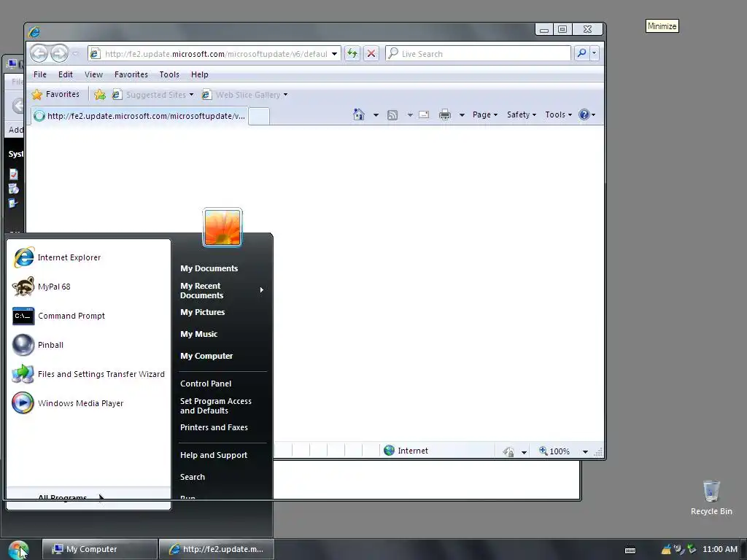747x560 pixels.
Task: Click the green Refresh arrows icon
Action: 352,53
